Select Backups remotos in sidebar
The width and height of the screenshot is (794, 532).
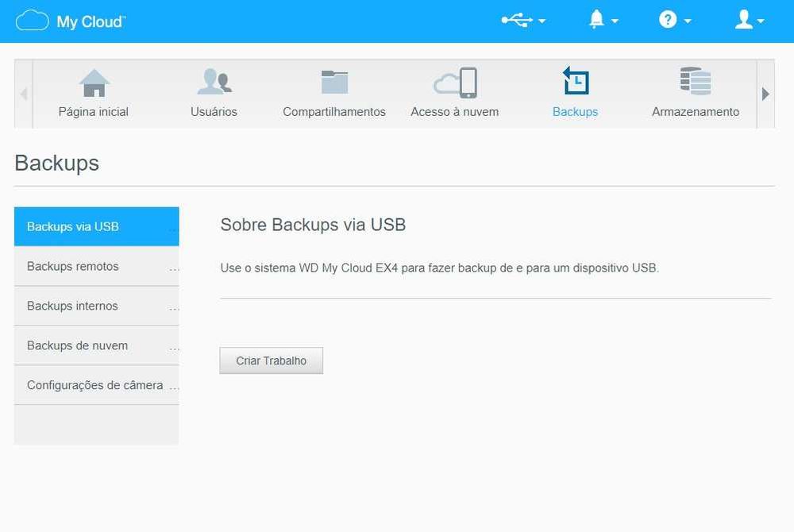tap(97, 266)
